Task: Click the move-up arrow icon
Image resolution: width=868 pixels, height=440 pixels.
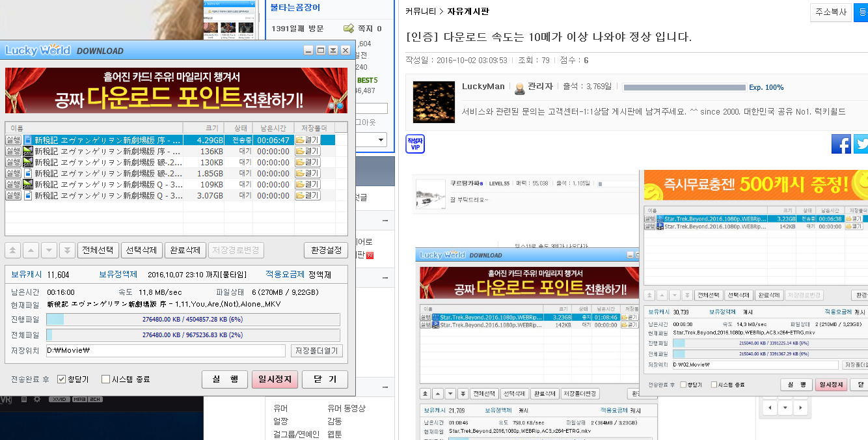Action: 31,251
